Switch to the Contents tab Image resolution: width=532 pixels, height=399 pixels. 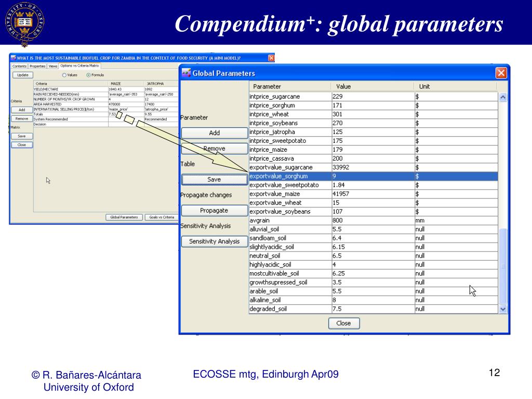pos(19,66)
